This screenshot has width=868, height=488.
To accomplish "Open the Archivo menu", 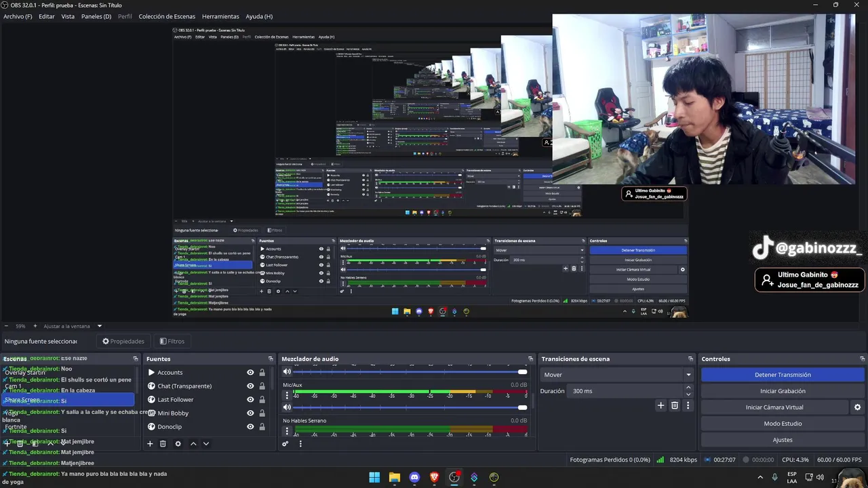I will tap(18, 16).
